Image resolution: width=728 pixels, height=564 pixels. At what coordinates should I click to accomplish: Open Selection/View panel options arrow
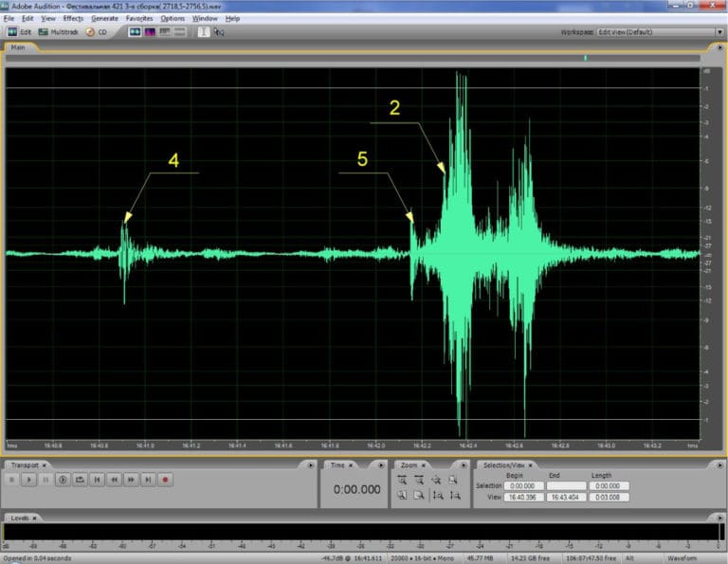719,465
